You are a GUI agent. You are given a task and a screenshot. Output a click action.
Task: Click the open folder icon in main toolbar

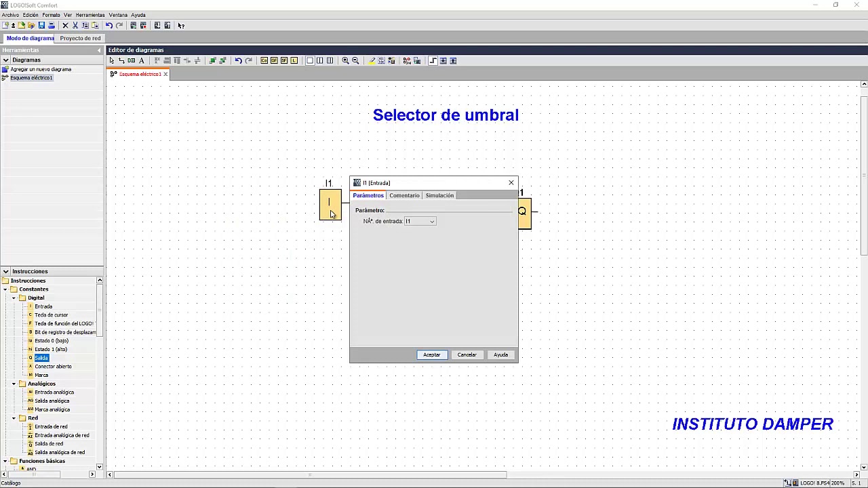(x=31, y=25)
